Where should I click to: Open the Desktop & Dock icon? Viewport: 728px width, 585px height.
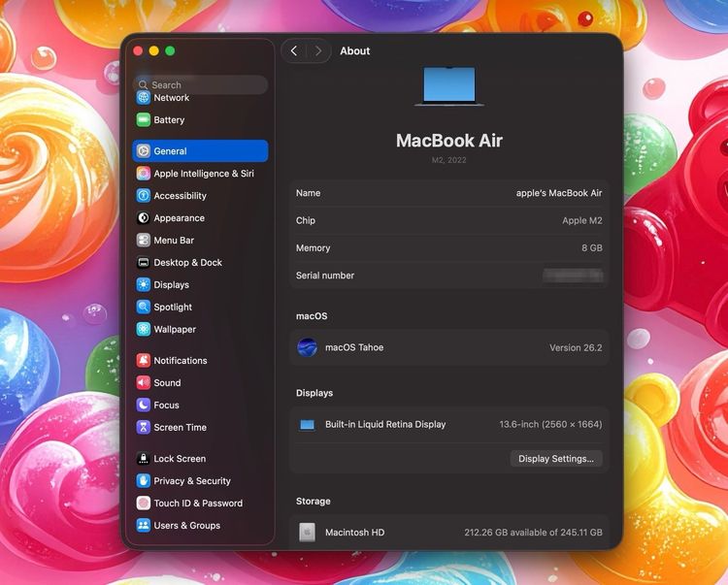(144, 262)
